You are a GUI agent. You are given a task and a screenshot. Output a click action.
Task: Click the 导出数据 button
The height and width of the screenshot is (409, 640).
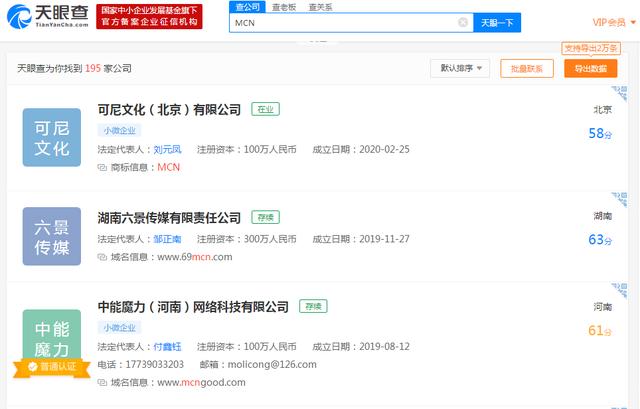coord(591,69)
